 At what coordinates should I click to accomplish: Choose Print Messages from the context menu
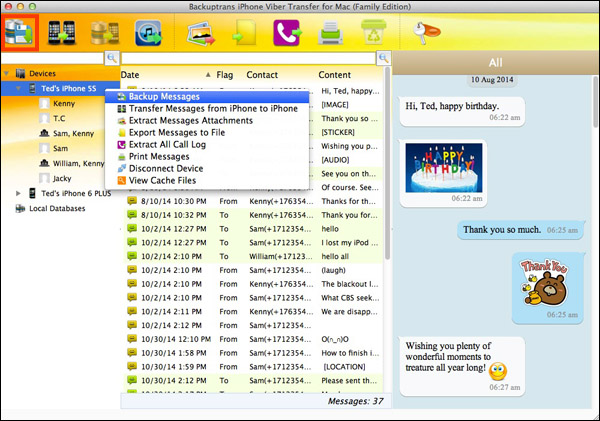207,157
